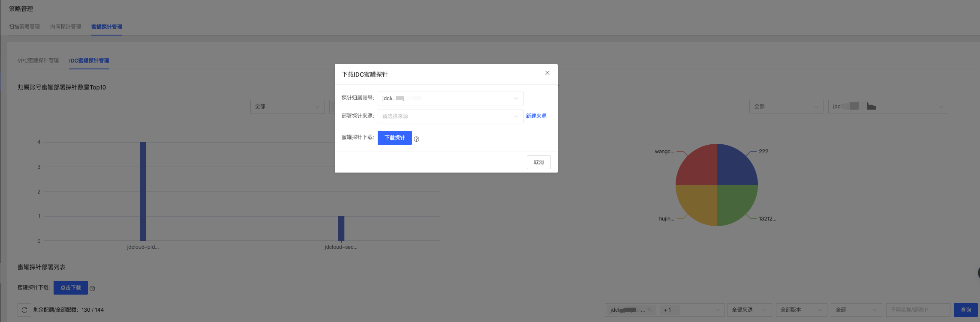Click refresh icon beside 剩余配额

[24, 310]
